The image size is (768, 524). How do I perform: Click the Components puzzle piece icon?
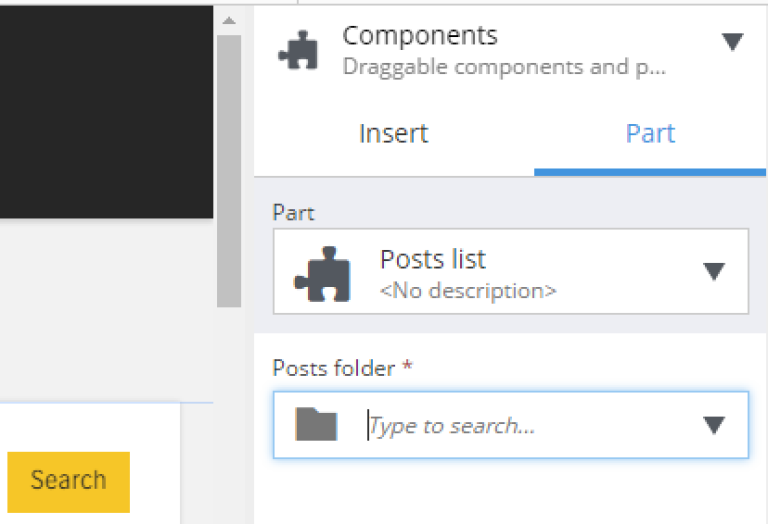coord(298,50)
